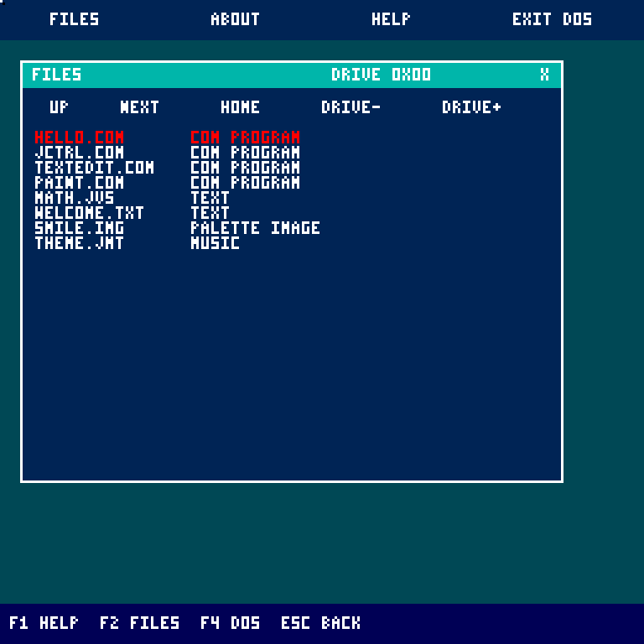The image size is (644, 644).
Task: Click the highlighted red COM PROGRAM label
Action: (x=245, y=138)
